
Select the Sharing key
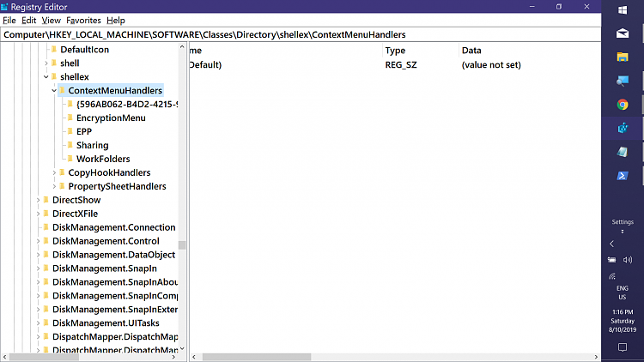click(x=93, y=145)
